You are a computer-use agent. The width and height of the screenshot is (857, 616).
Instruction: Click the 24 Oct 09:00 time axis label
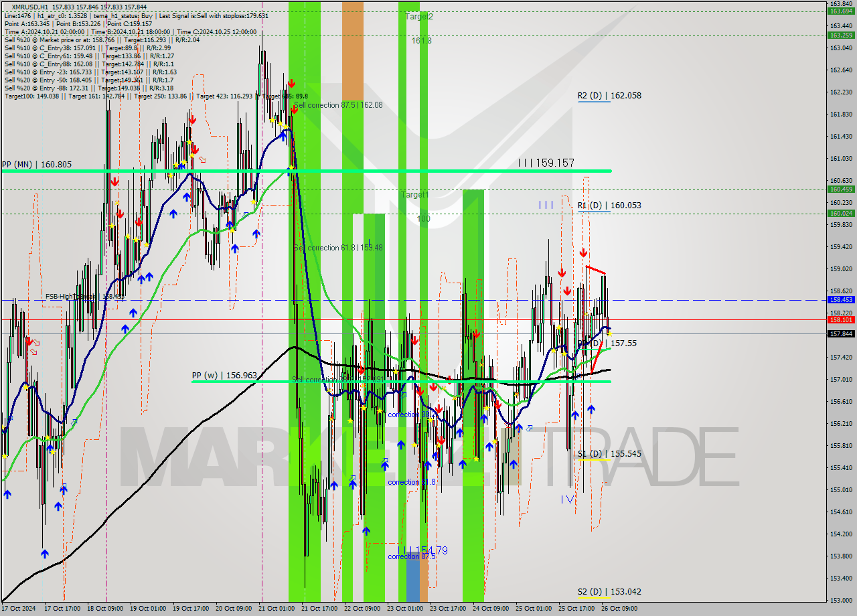coord(489,609)
